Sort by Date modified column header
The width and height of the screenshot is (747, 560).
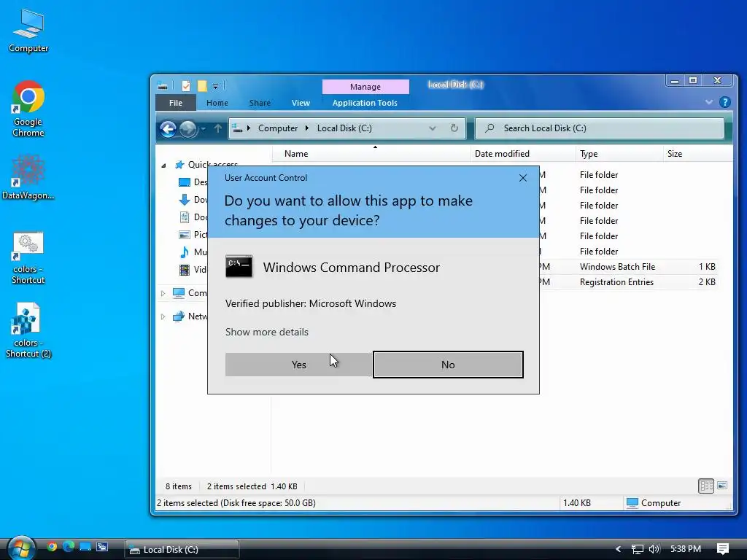click(x=522, y=154)
